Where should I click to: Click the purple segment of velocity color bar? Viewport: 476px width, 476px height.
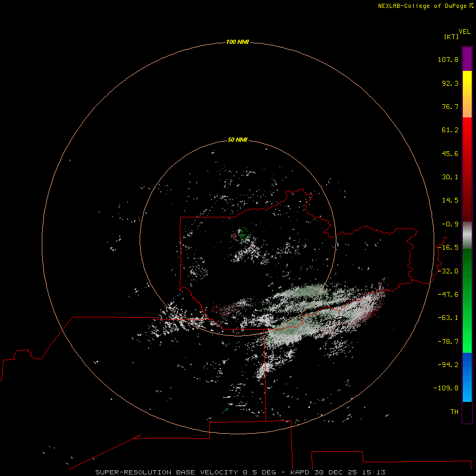[467, 59]
